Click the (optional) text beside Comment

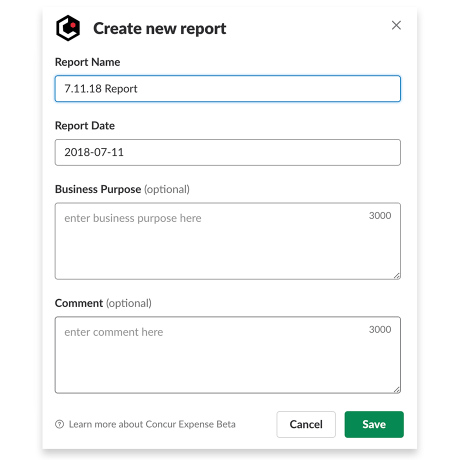[129, 303]
